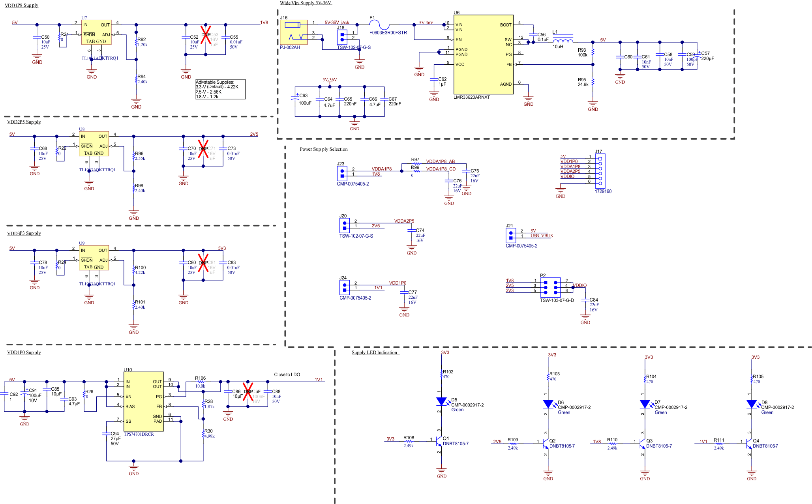Click the red DNP cross on C53
This screenshot has height=504, width=812.
206,35
